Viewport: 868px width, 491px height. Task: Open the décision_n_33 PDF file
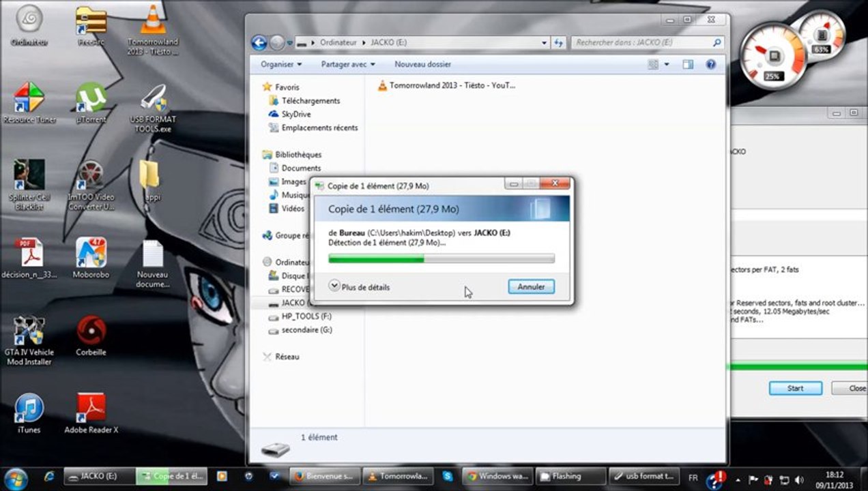pyautogui.click(x=29, y=258)
